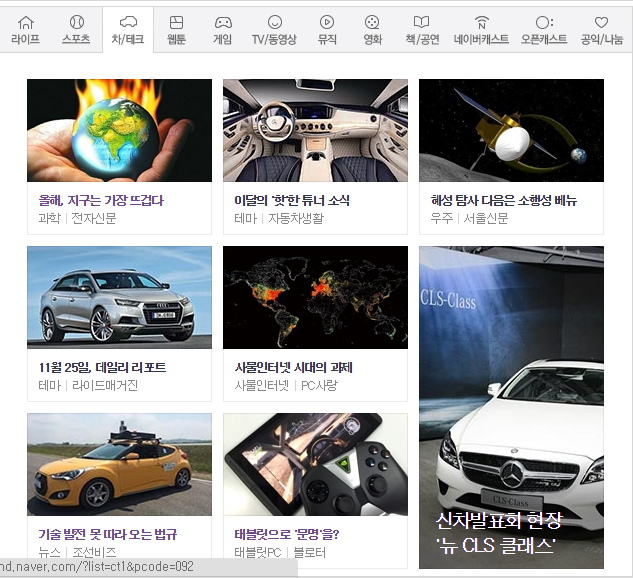Open the silver Audi SUV thumbnail
Image resolution: width=633 pixels, height=578 pixels.
tap(119, 297)
